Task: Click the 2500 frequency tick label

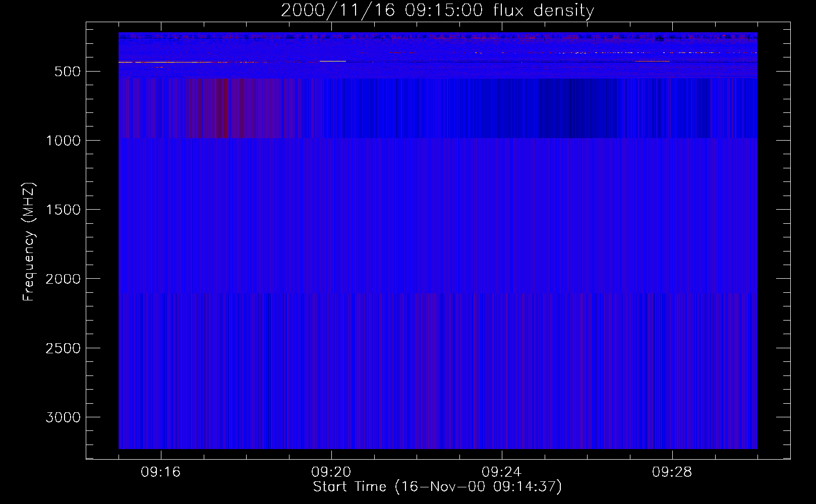Action: (63, 348)
